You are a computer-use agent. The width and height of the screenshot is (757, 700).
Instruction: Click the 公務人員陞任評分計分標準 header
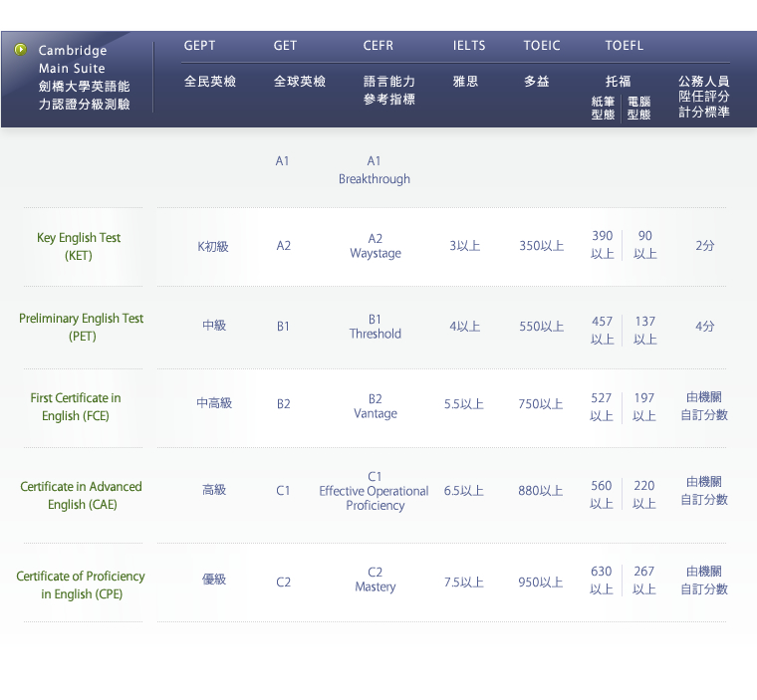(x=704, y=97)
